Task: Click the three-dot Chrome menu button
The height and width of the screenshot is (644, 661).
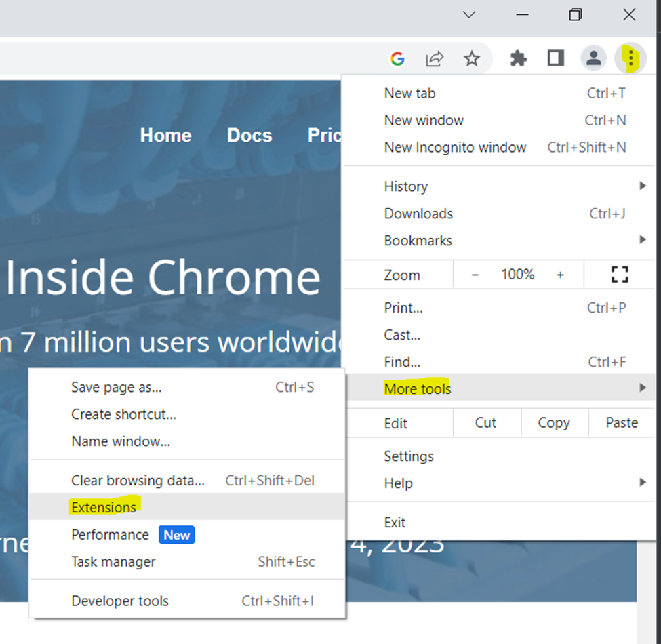Action: coord(630,58)
